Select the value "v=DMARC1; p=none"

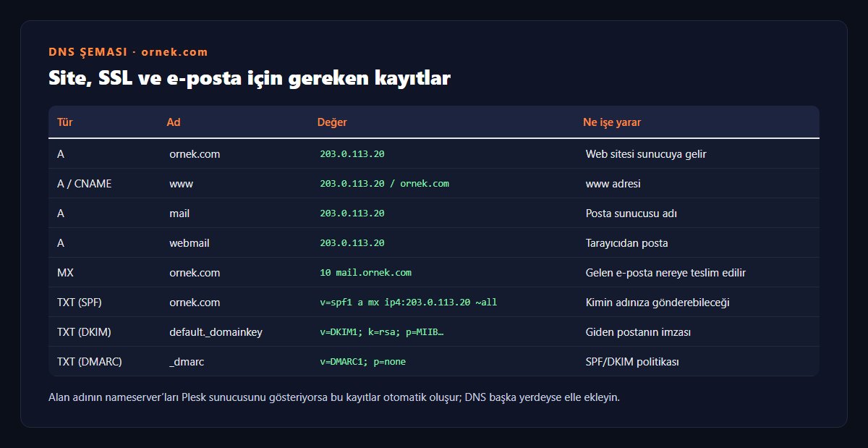[362, 362]
